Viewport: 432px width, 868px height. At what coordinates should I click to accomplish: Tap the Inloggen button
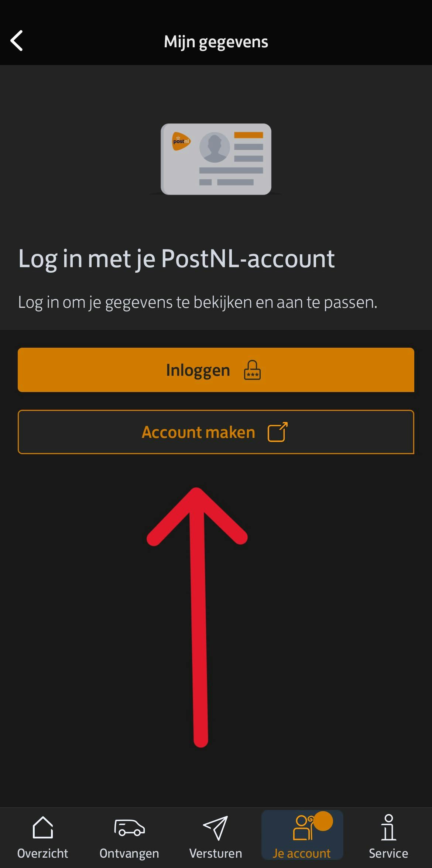[216, 370]
